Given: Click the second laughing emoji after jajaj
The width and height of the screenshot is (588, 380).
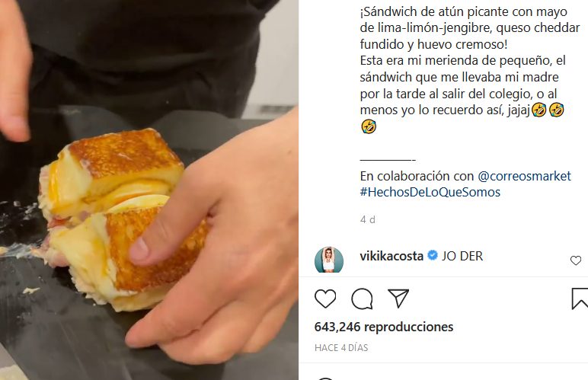Looking at the screenshot, I should tap(557, 110).
